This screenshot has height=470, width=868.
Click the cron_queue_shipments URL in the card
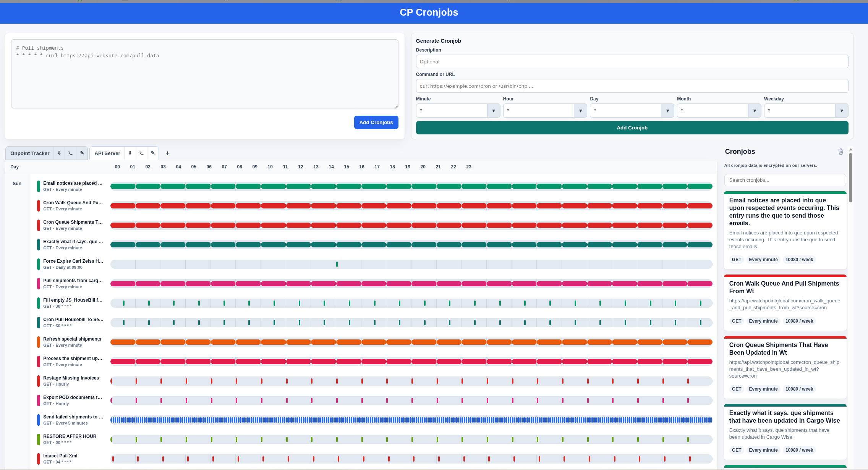tap(784, 369)
